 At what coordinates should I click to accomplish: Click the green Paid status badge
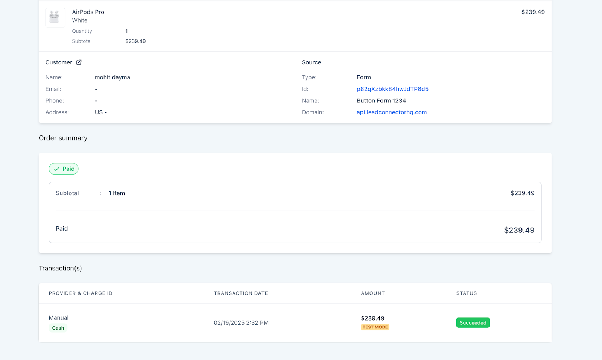(64, 169)
